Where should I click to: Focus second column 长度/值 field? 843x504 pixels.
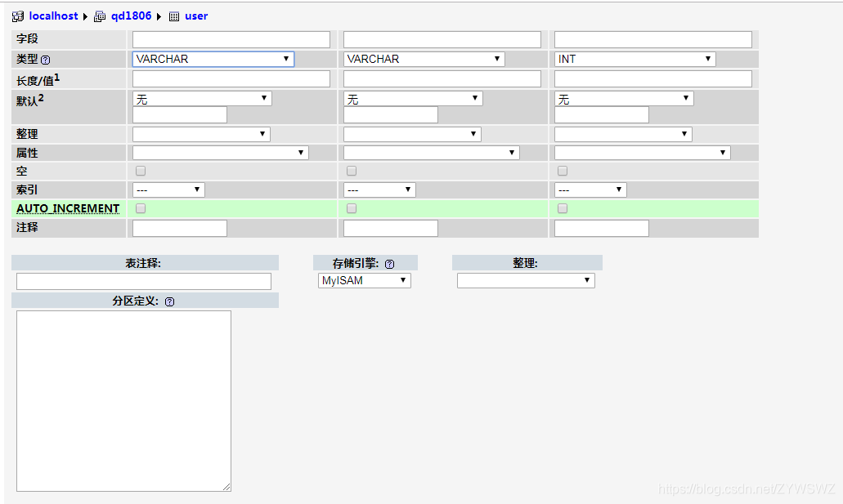442,79
